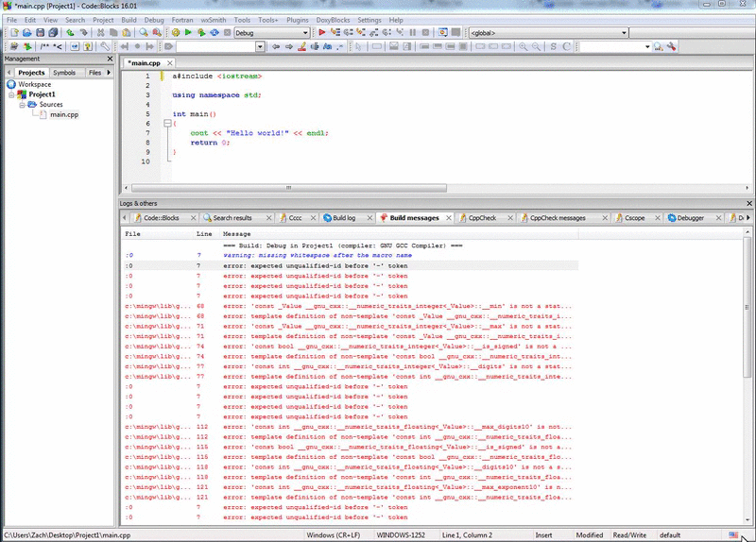Image resolution: width=756 pixels, height=542 pixels.
Task: Switch to the Symbols tab
Action: [64, 73]
